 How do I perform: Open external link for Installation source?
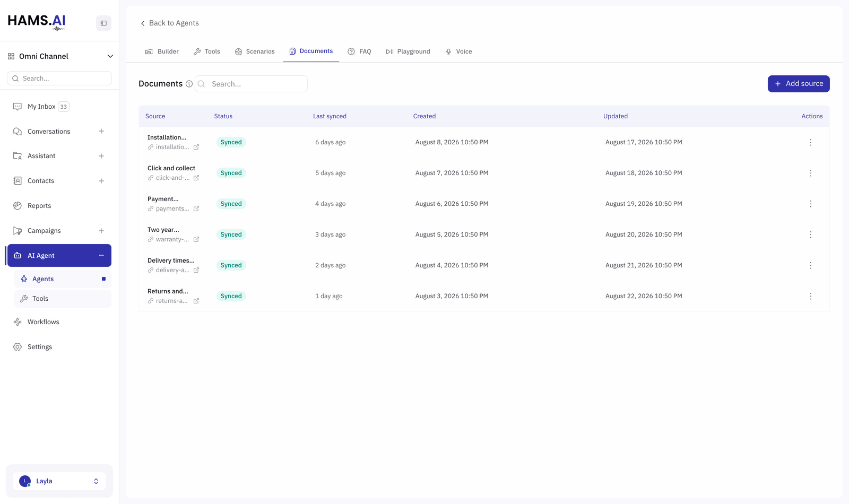[196, 147]
